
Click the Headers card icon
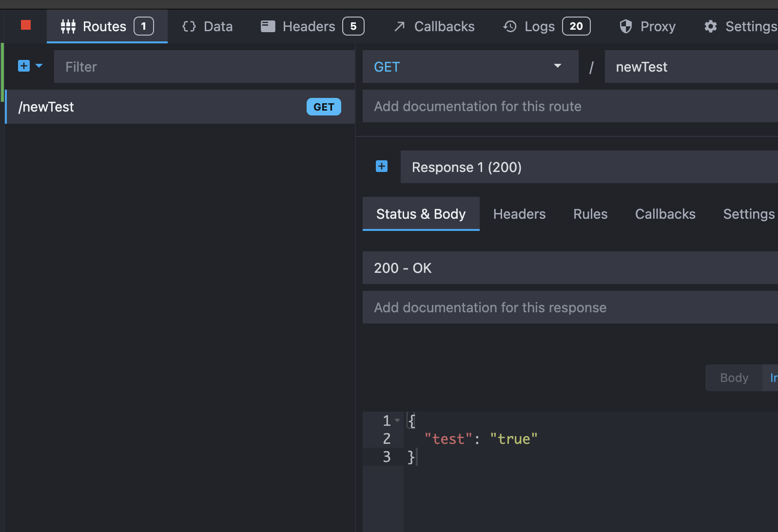click(x=268, y=26)
